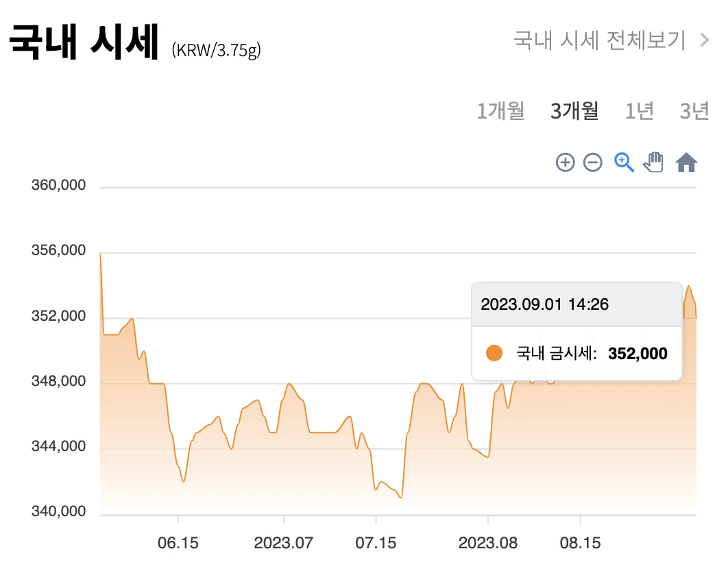
Task: Select the 3개월 period tab
Action: (574, 110)
